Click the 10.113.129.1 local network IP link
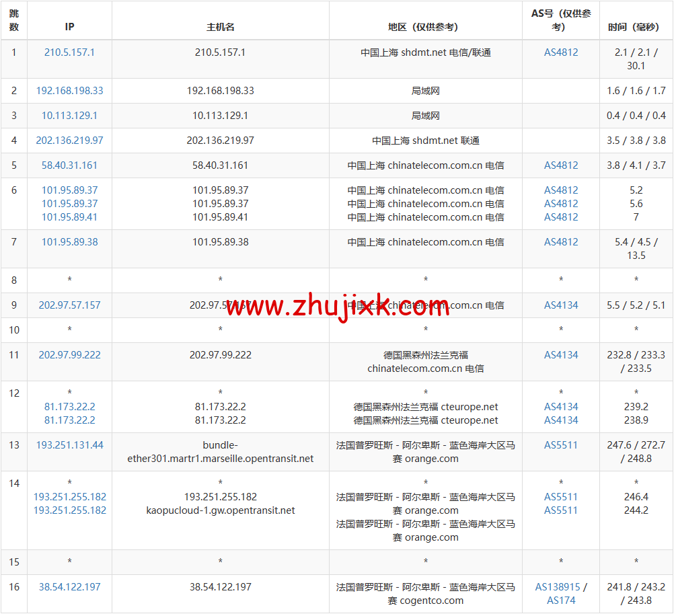The image size is (676, 616). [x=69, y=115]
